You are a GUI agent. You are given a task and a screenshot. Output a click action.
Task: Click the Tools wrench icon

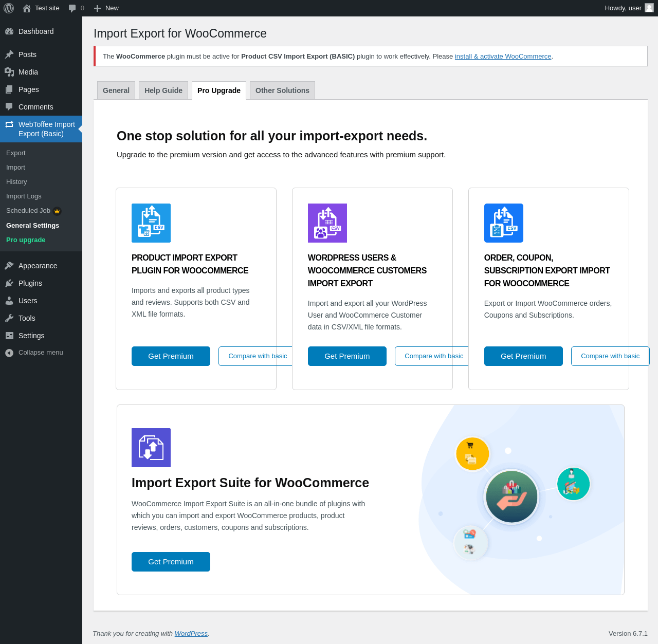point(9,318)
